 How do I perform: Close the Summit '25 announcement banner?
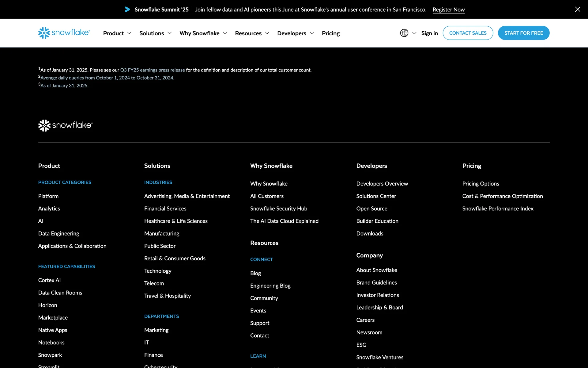tap(578, 9)
